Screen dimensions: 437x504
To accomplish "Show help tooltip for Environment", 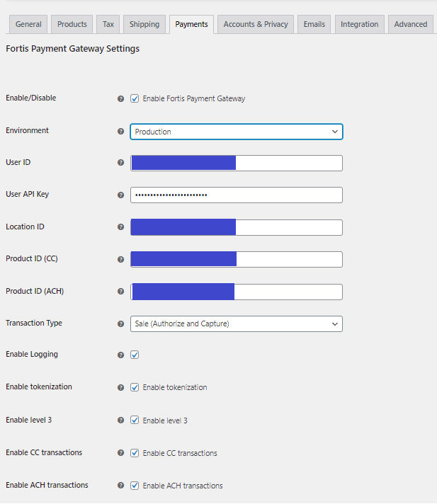I will click(120, 131).
